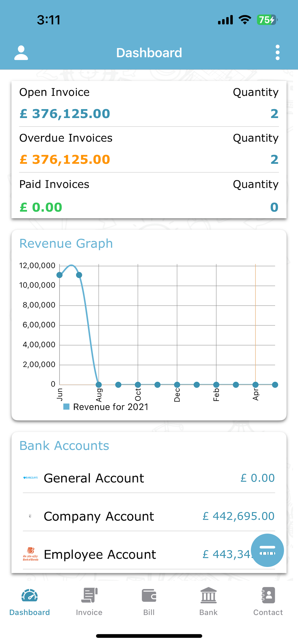The image size is (298, 644).
Task: View the Open Invoice amount £ 376,125.00
Action: (65, 114)
